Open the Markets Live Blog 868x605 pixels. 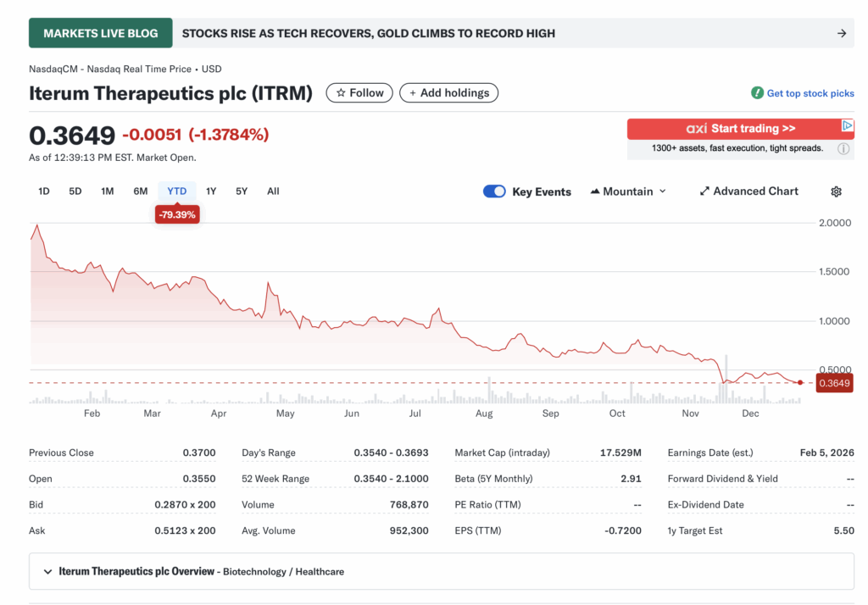(100, 33)
